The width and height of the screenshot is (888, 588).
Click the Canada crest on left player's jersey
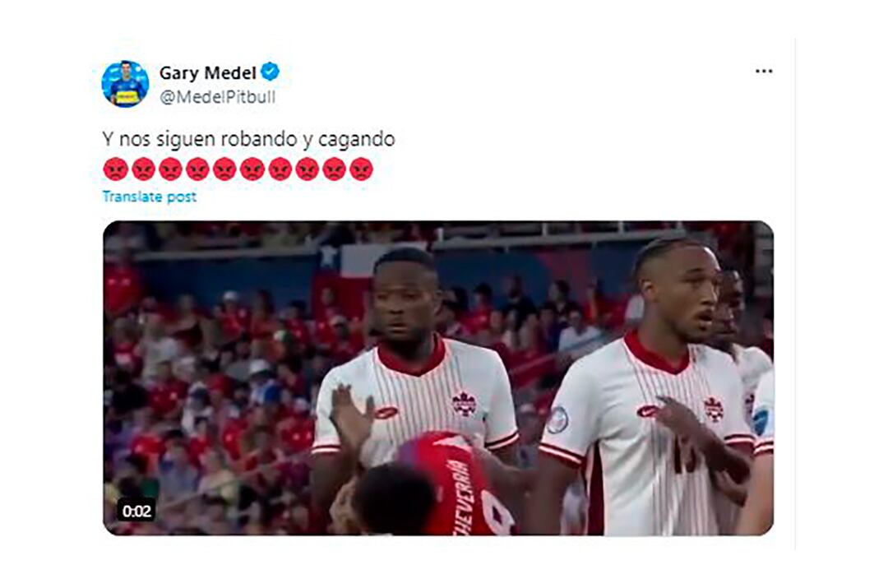(464, 404)
